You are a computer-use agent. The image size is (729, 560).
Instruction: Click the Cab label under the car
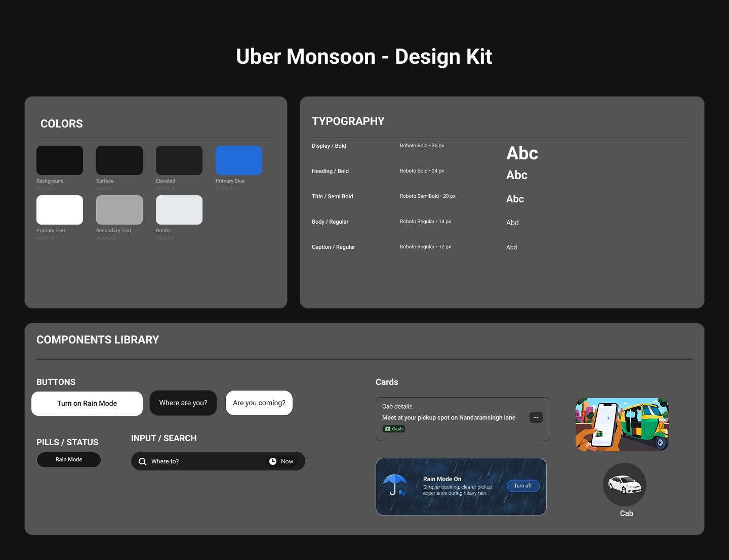click(627, 513)
